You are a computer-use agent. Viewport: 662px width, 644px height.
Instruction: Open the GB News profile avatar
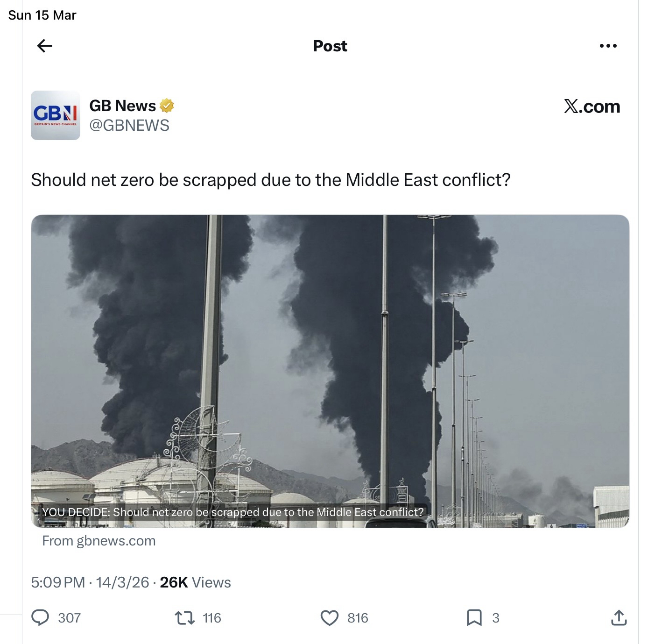pos(56,115)
